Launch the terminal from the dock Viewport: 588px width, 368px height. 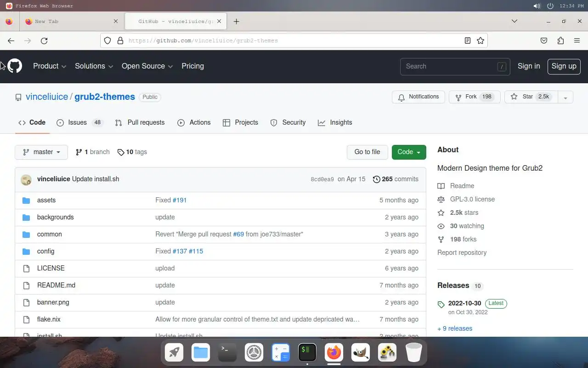227,353
